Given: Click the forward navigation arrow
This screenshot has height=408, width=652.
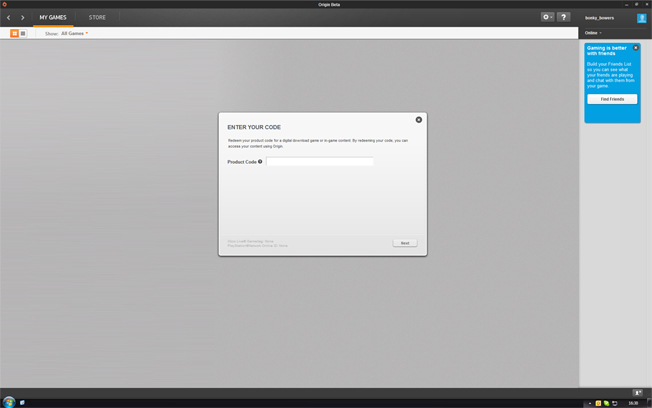Looking at the screenshot, I should tap(23, 17).
